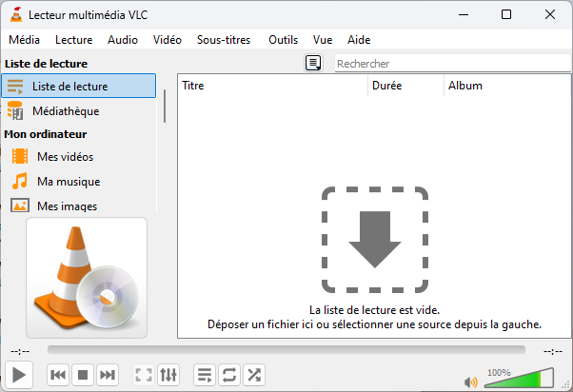This screenshot has width=573, height=392.
Task: Click elapsed time label on left
Action: coord(20,351)
